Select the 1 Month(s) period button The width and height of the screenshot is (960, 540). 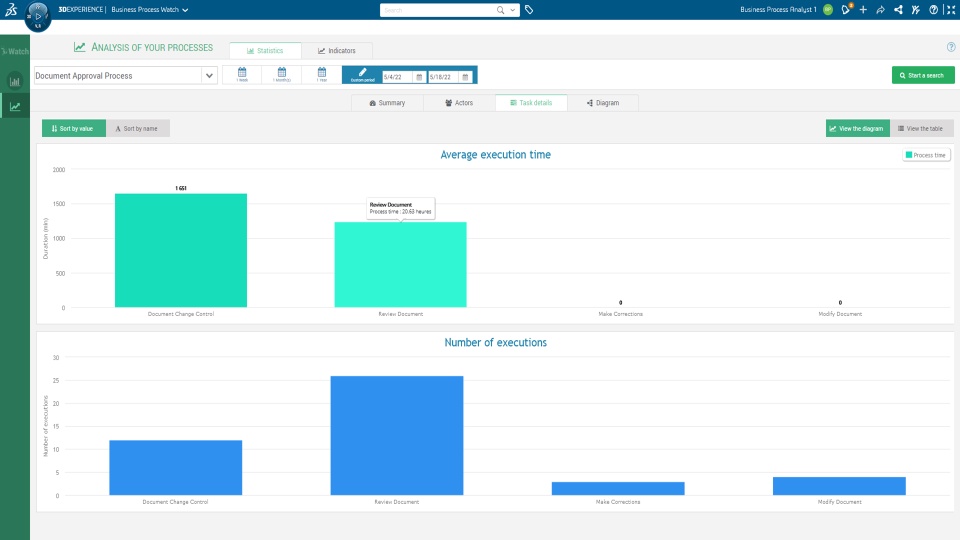pos(282,75)
